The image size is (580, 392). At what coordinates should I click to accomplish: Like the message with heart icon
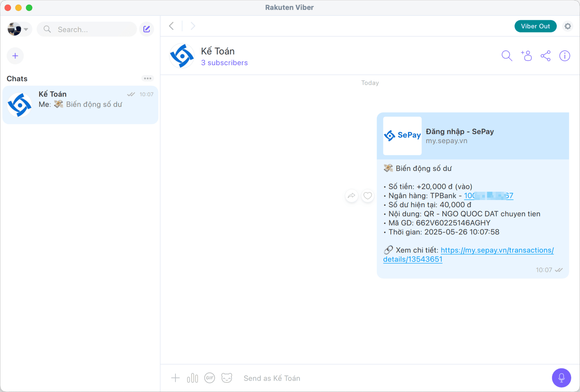point(367,195)
